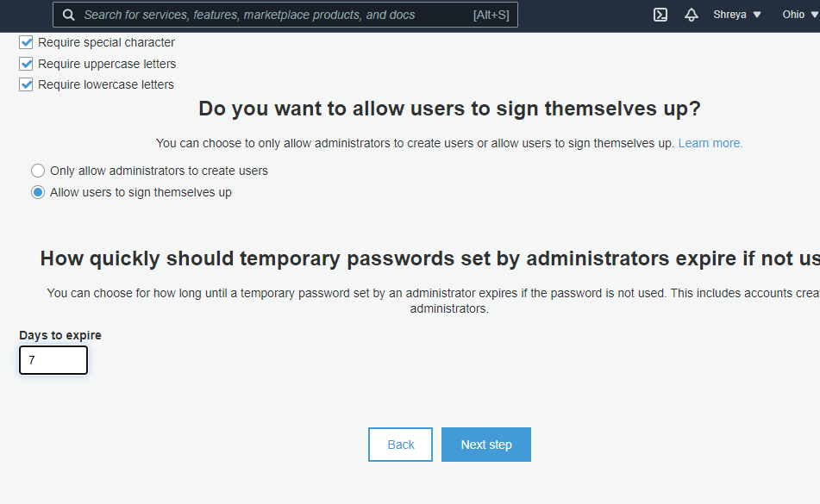Screen dimensions: 820x504
Task: Focus the services search box
Action: tap(267, 15)
